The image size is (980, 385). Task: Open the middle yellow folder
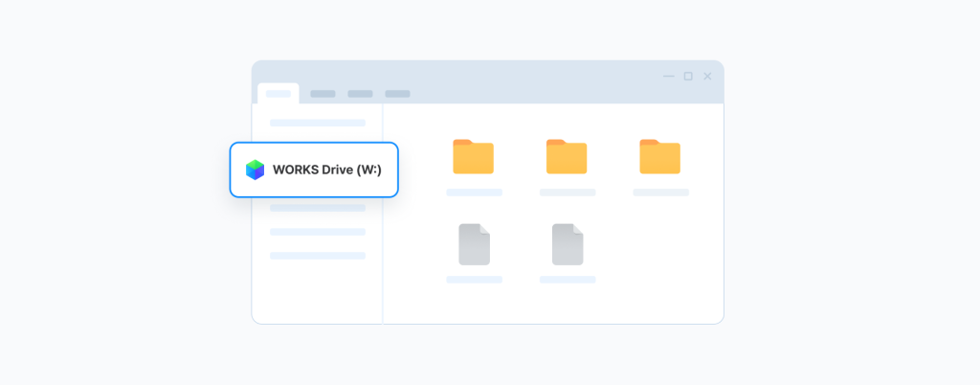pyautogui.click(x=567, y=157)
